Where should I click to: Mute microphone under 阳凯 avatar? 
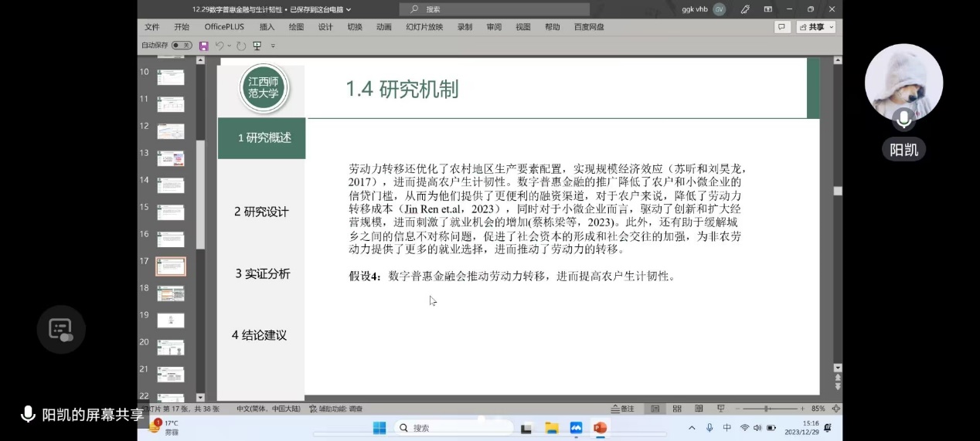[903, 118]
